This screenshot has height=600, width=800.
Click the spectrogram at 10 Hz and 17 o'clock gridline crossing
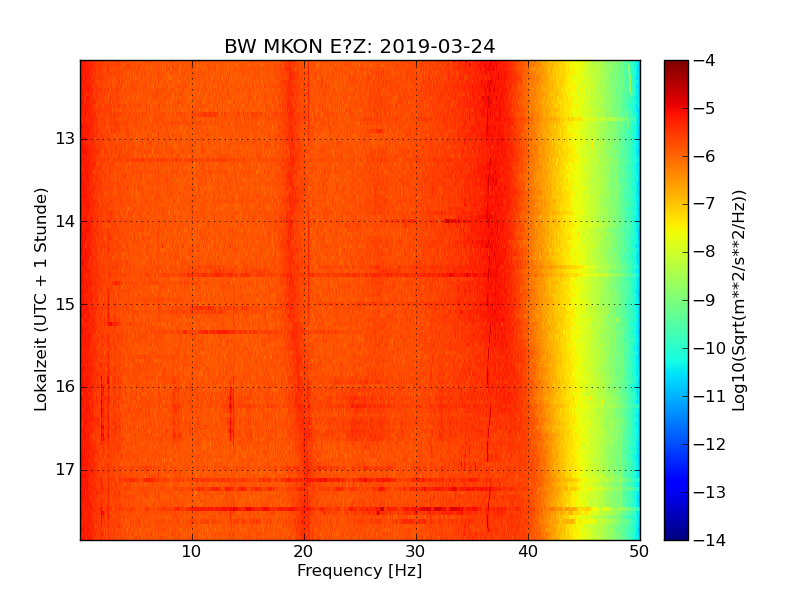[x=192, y=470]
